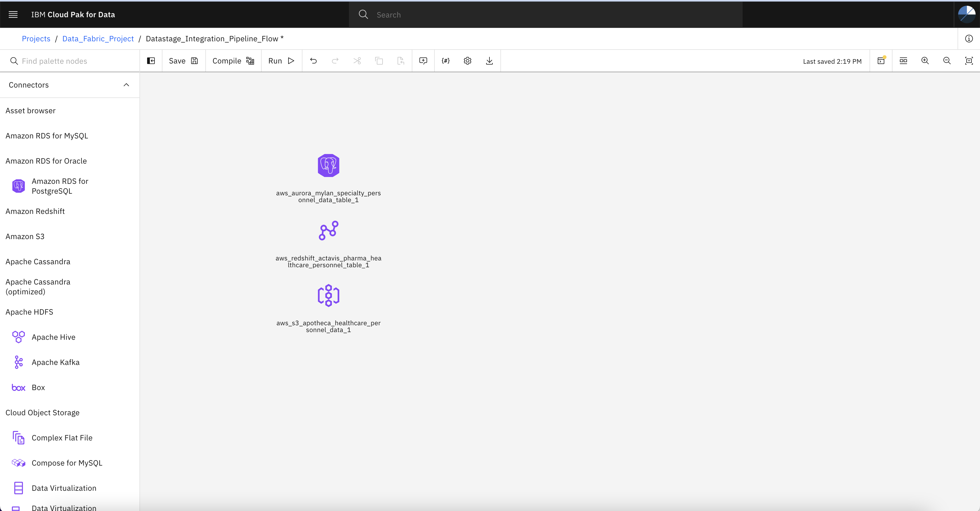This screenshot has width=980, height=511.
Task: Fit canvas to screen icon
Action: [x=969, y=61]
